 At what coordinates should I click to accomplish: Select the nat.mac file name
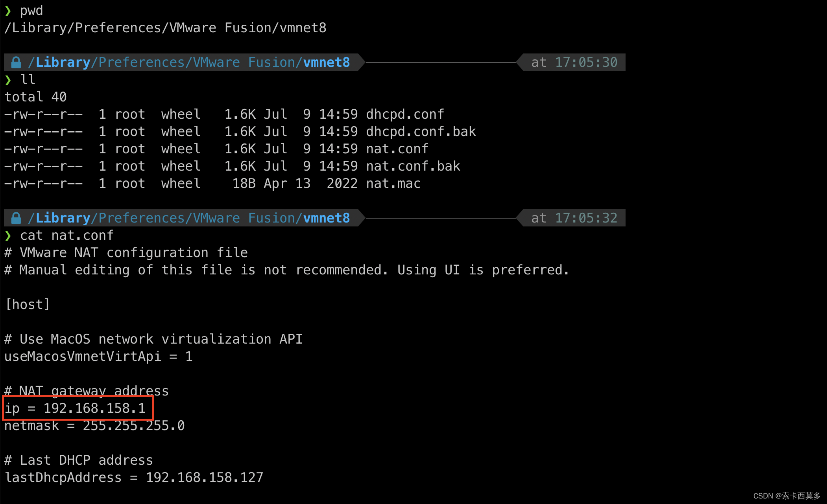tap(393, 183)
